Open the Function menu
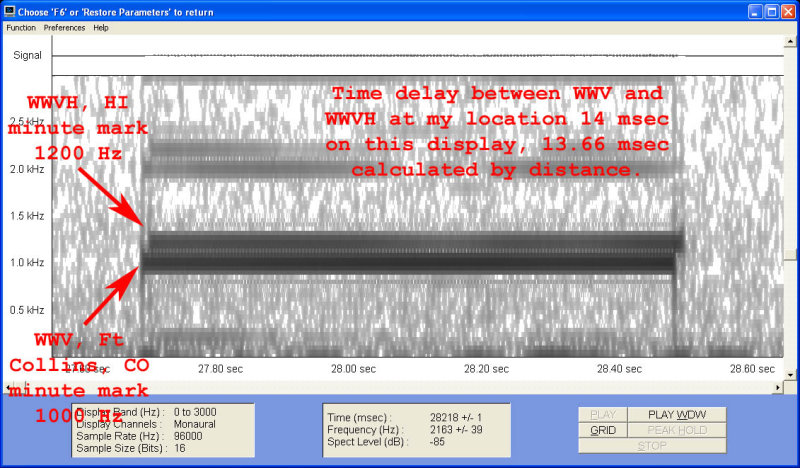The image size is (800, 468). tap(21, 28)
